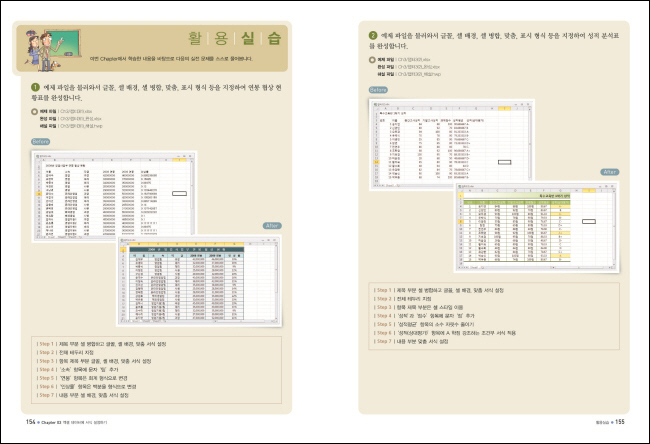Click the green number 1 exercise badge
The width and height of the screenshot is (650, 444).
click(35, 89)
